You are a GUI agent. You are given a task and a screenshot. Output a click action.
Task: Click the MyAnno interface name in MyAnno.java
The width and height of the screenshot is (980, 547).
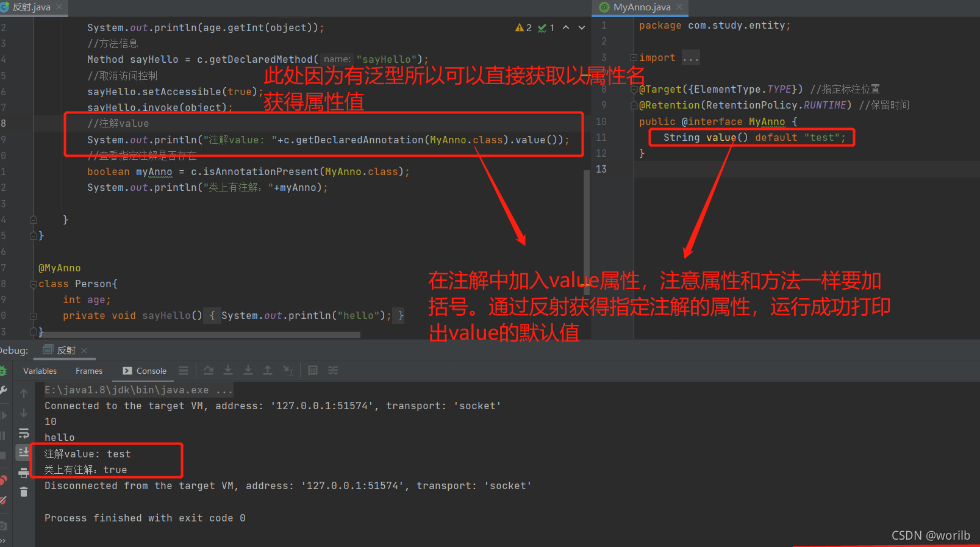[x=767, y=122]
